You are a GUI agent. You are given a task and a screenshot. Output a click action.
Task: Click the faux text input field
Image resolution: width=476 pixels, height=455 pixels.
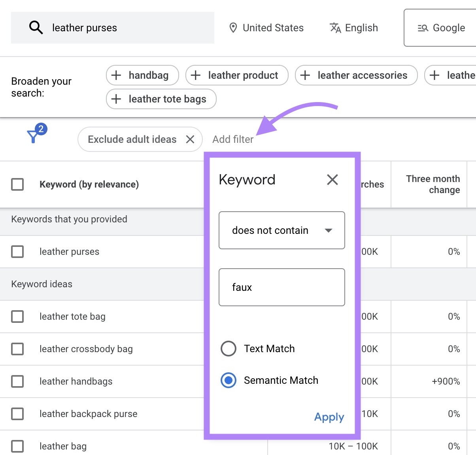tap(281, 287)
